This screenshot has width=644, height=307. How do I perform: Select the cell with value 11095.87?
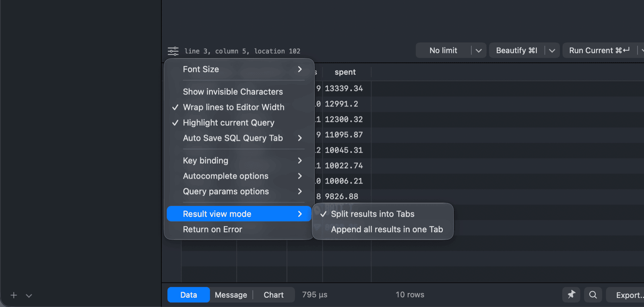pyautogui.click(x=347, y=135)
